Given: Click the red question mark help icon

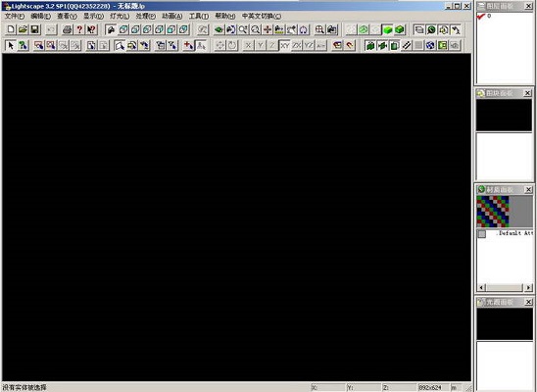Looking at the screenshot, I should coord(79,29).
